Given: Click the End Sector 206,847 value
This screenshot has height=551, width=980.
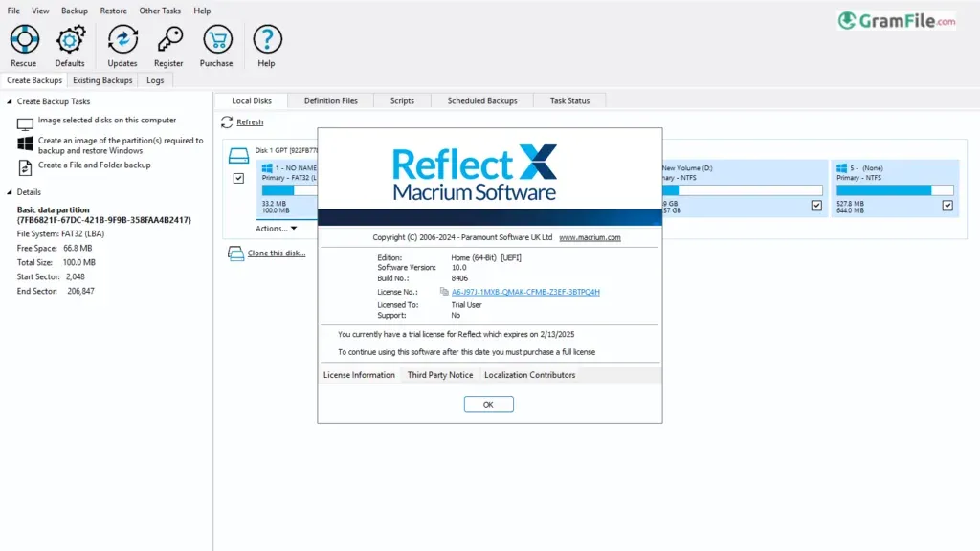Looking at the screenshot, I should [80, 291].
